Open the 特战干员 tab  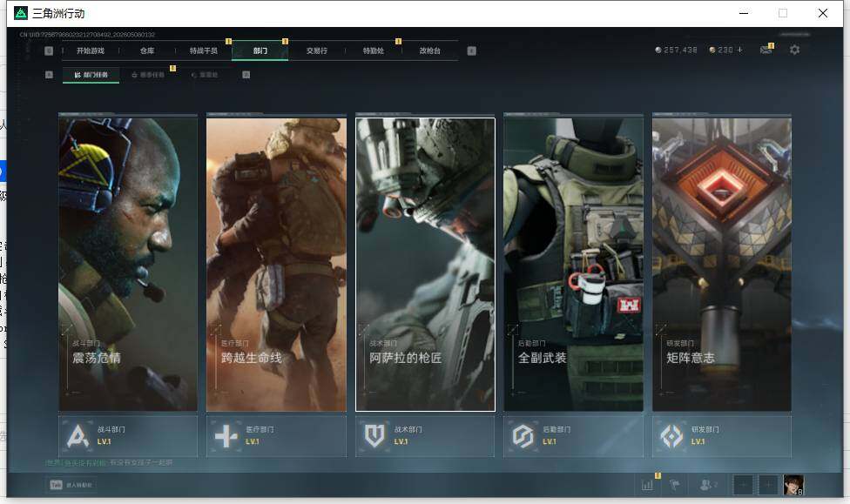tap(203, 50)
